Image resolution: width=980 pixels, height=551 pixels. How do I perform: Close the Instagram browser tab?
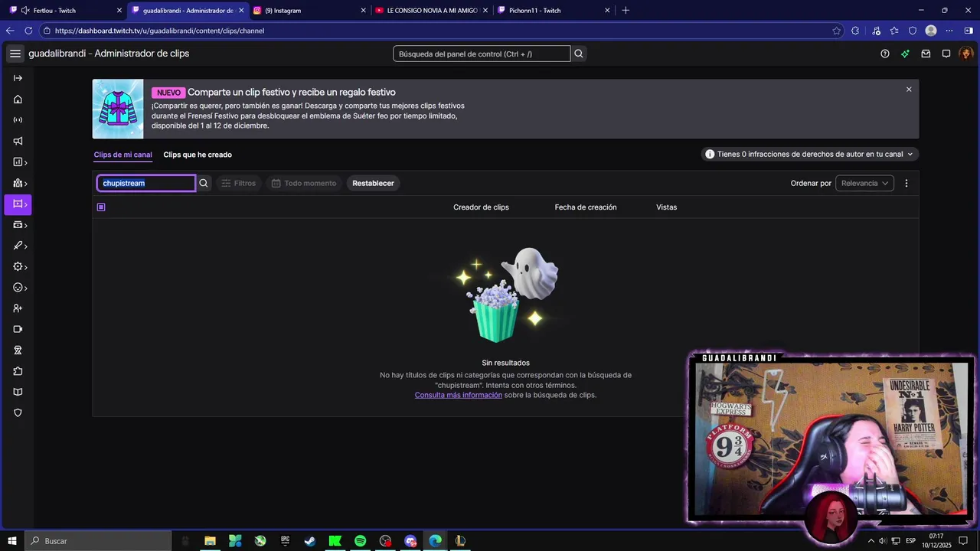pos(363,10)
